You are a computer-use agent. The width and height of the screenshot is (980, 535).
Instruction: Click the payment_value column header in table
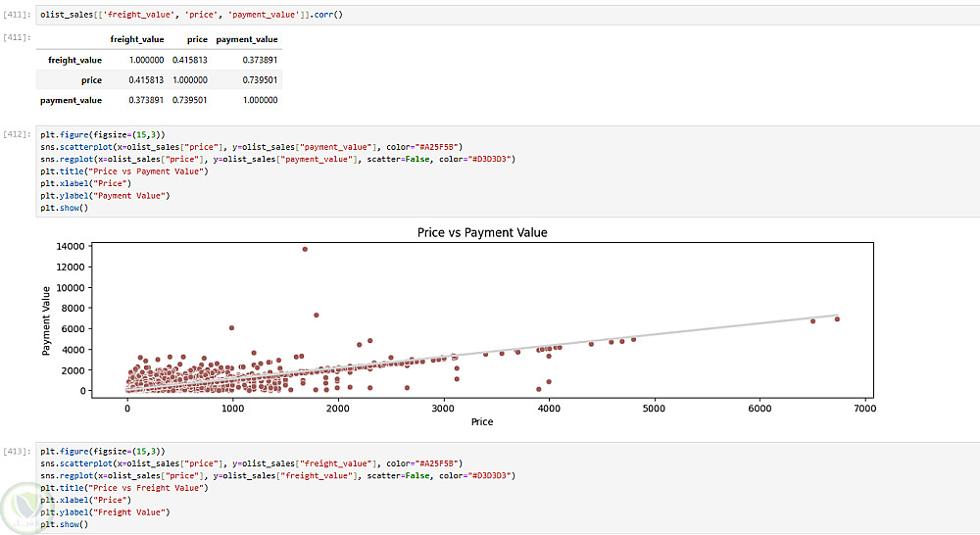point(246,39)
